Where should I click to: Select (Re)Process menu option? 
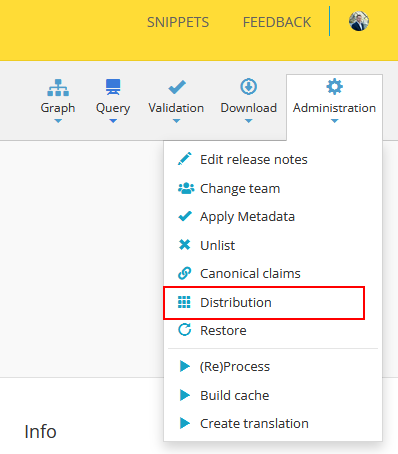tap(273, 366)
